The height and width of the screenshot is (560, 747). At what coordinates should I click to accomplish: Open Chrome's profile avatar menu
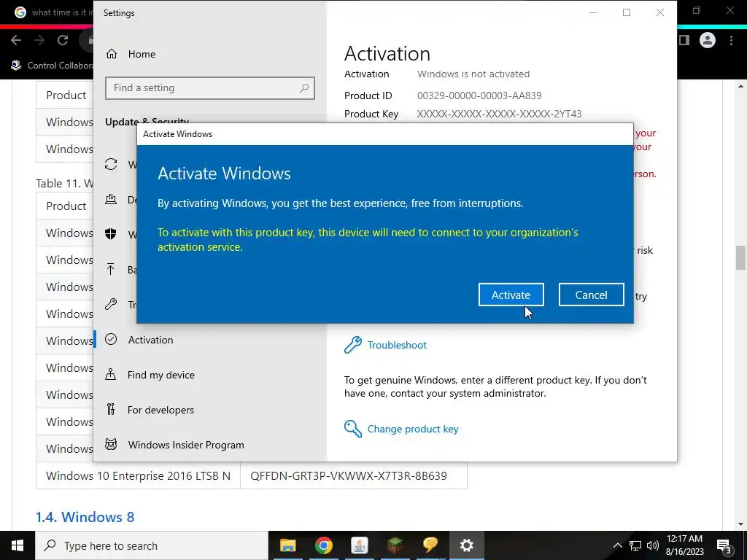pyautogui.click(x=708, y=41)
